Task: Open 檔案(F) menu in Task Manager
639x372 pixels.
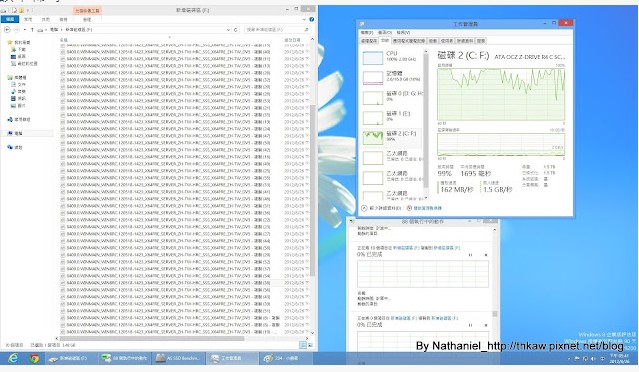Action: [x=367, y=33]
